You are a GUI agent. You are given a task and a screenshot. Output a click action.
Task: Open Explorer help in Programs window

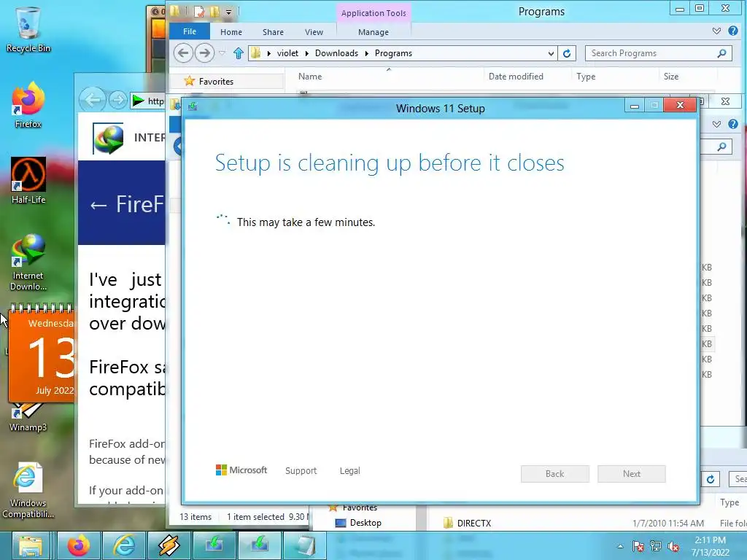click(x=732, y=31)
